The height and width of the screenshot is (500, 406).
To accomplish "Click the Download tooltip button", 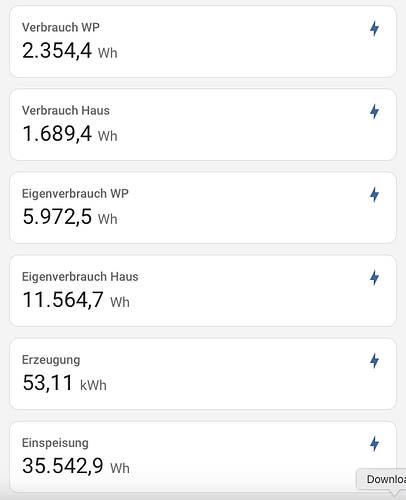I will [382, 479].
